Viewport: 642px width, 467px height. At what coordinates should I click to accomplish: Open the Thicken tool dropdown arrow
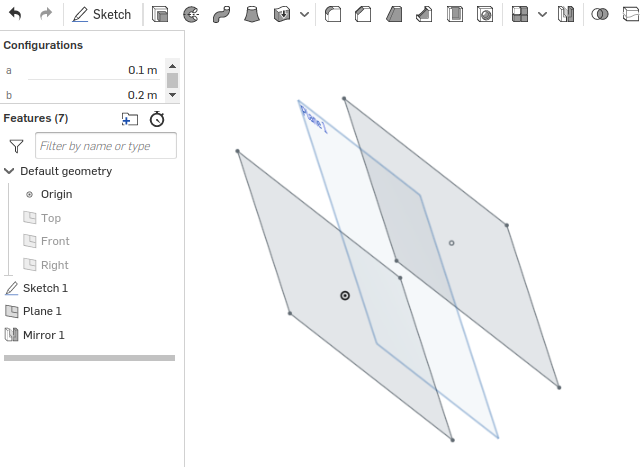point(304,15)
